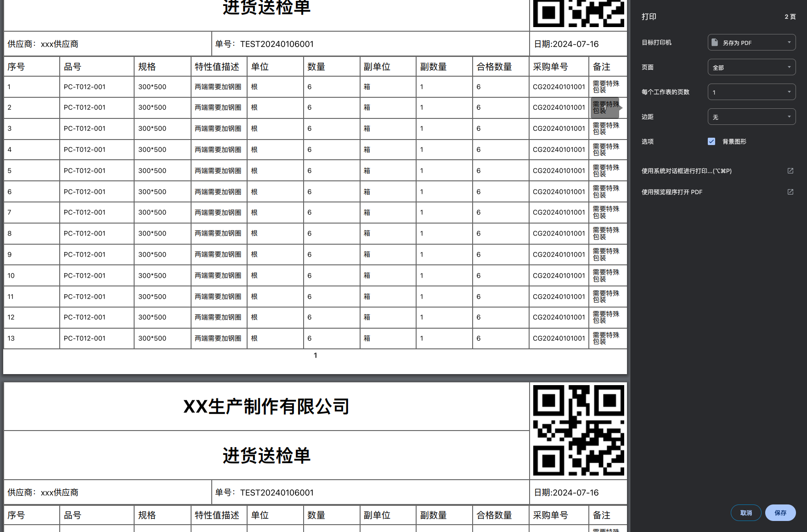This screenshot has height=532, width=807.
Task: Click the QR code at top of first page
Action: point(578,13)
